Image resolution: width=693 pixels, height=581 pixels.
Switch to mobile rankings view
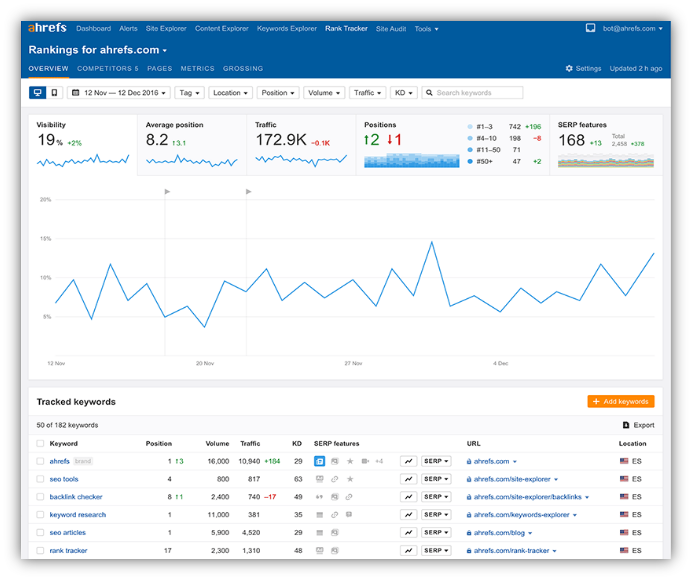(54, 93)
